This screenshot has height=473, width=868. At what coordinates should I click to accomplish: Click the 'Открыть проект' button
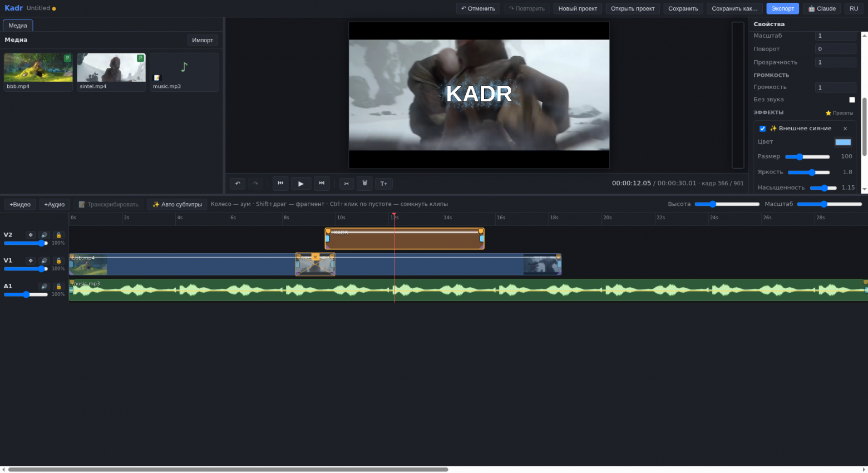point(633,8)
